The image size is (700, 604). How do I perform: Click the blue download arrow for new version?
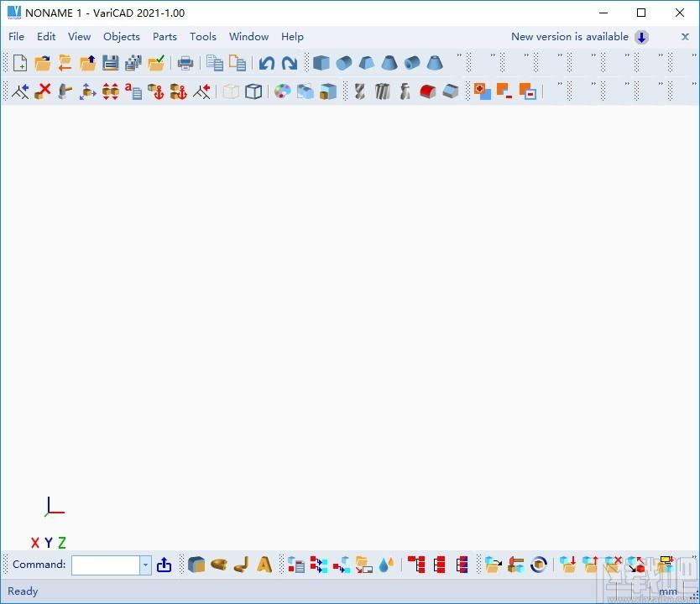(x=641, y=37)
